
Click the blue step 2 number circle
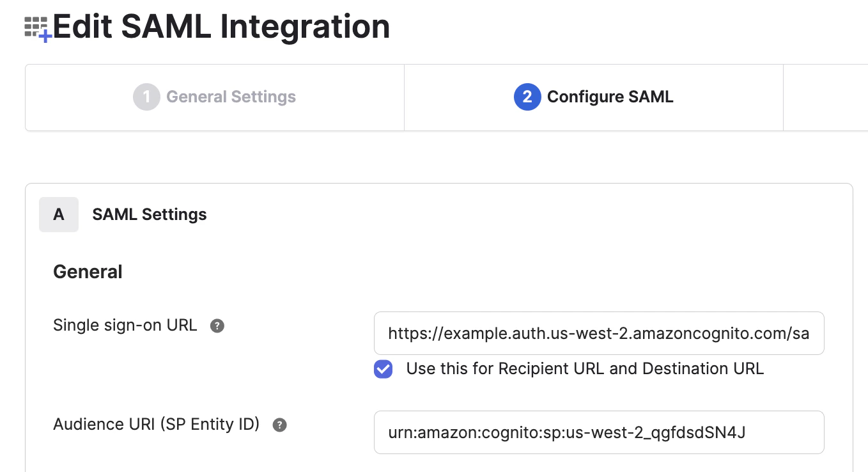527,97
